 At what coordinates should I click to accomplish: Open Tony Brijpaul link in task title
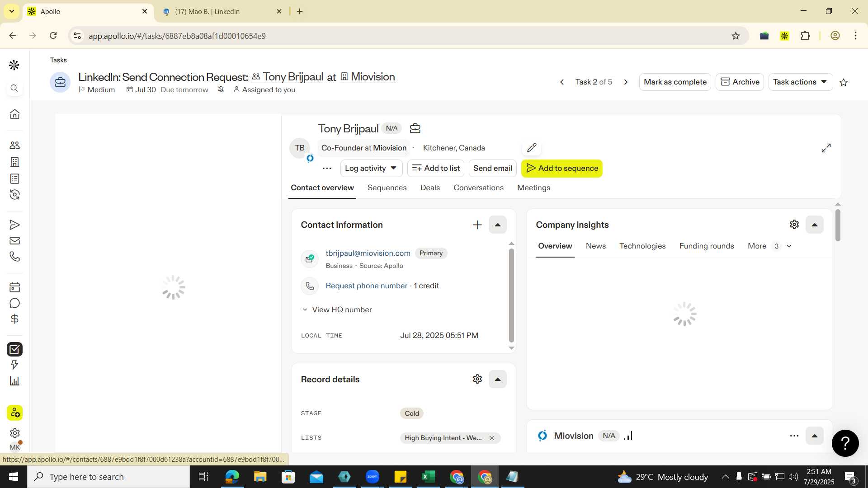click(288, 77)
